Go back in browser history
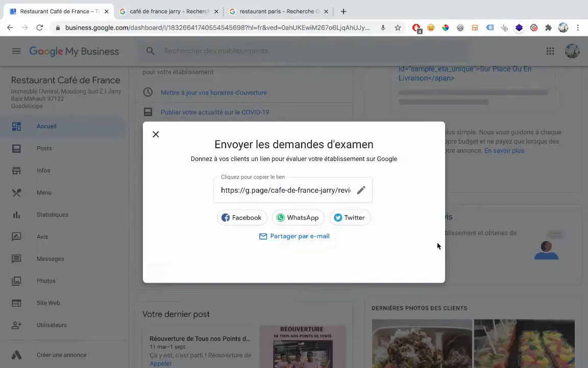Screen dimensions: 588x368 (x=10, y=28)
